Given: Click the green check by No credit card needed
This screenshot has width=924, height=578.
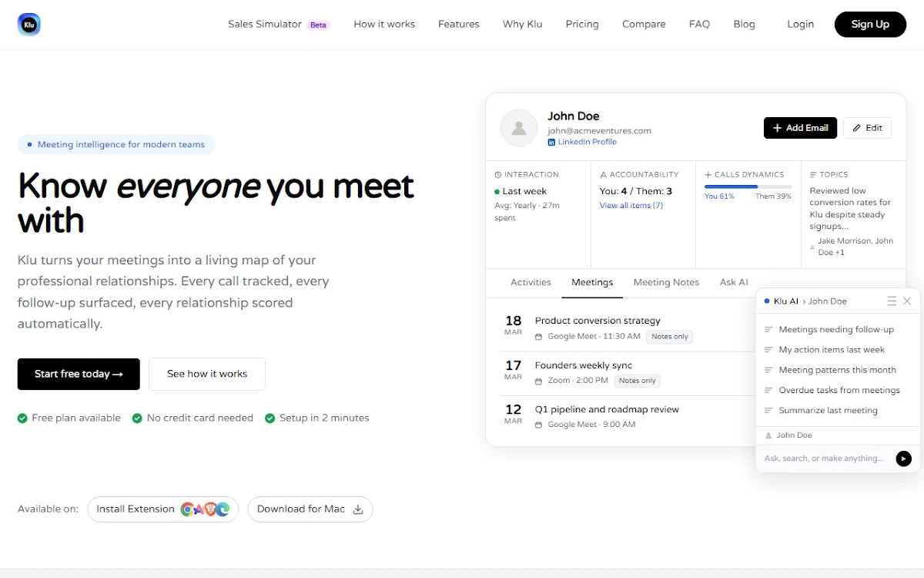Looking at the screenshot, I should pos(137,418).
